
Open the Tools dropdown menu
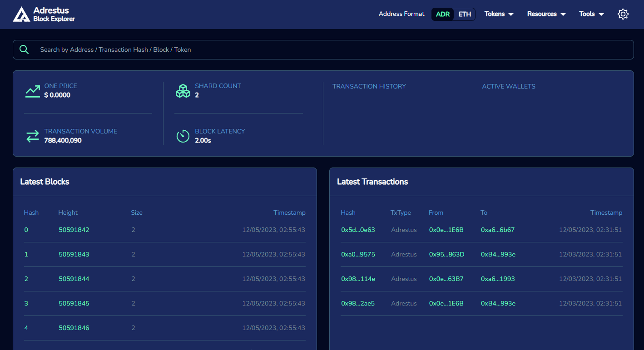tap(591, 14)
